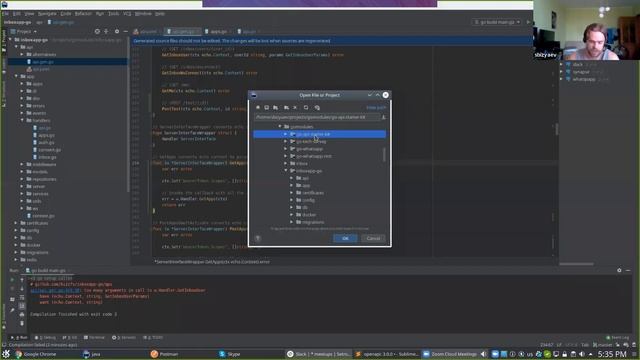Viewport: 640px width, 360px height.
Task: Clear Run console with trash icon
Action: (22, 324)
